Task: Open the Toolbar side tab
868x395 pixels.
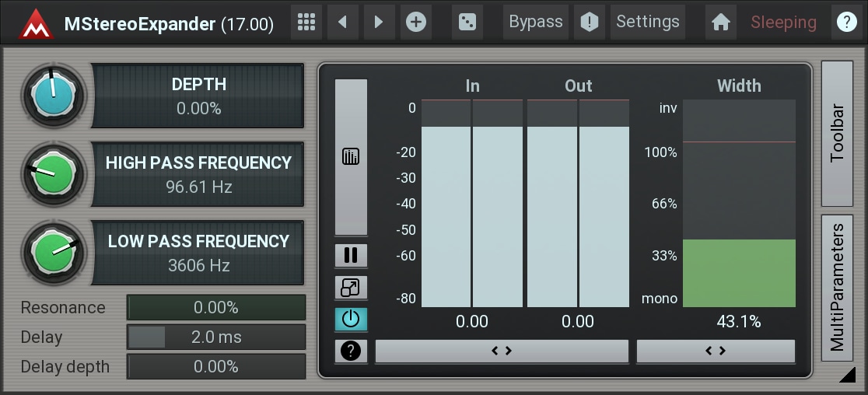Action: click(x=837, y=134)
